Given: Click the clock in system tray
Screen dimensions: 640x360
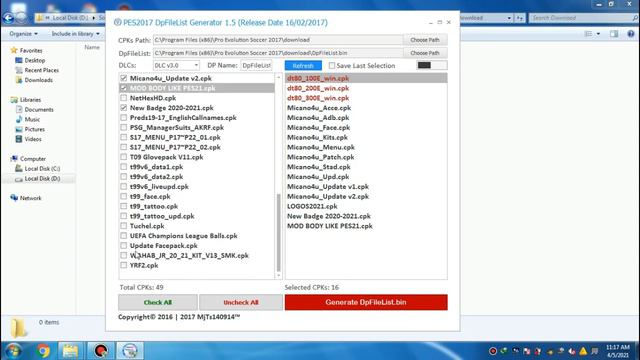Looking at the screenshot, I should [x=618, y=351].
